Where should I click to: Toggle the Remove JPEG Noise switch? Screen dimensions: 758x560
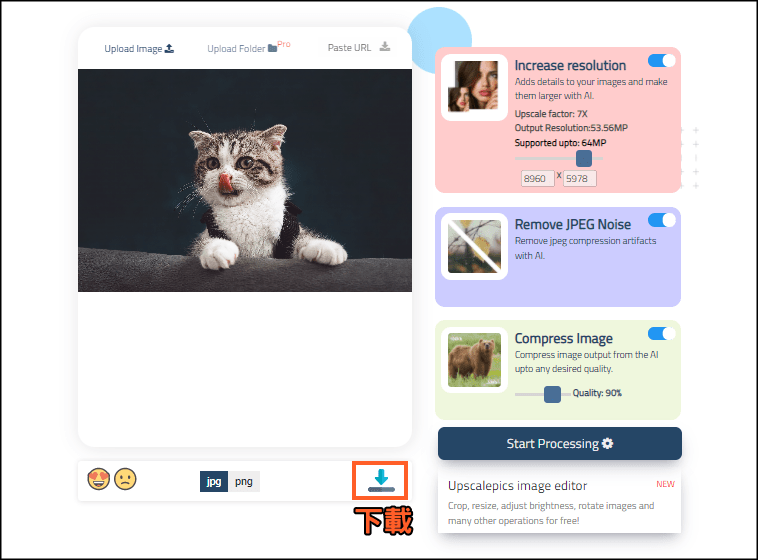661,220
